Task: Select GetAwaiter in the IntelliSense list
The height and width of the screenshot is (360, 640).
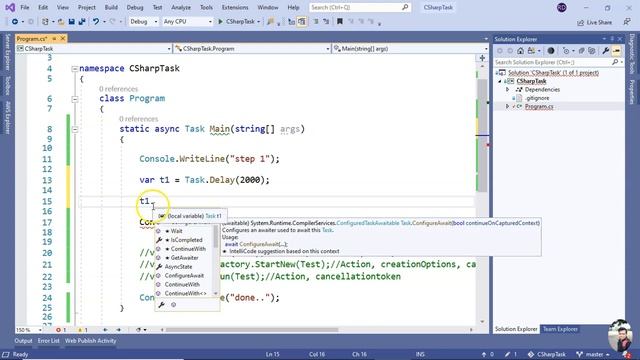Action: (184, 258)
